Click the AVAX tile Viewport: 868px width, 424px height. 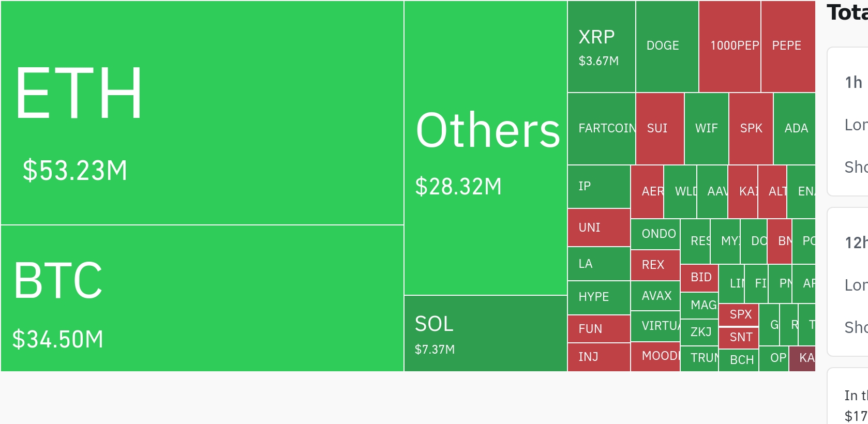pyautogui.click(x=655, y=296)
